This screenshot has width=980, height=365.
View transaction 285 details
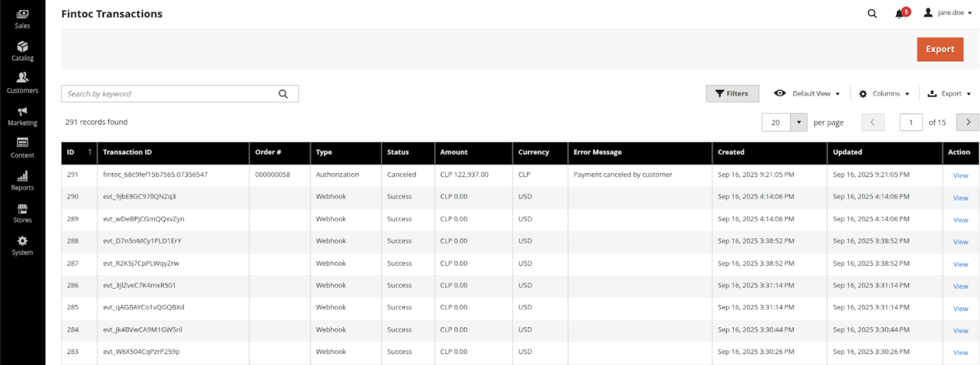[x=960, y=309]
